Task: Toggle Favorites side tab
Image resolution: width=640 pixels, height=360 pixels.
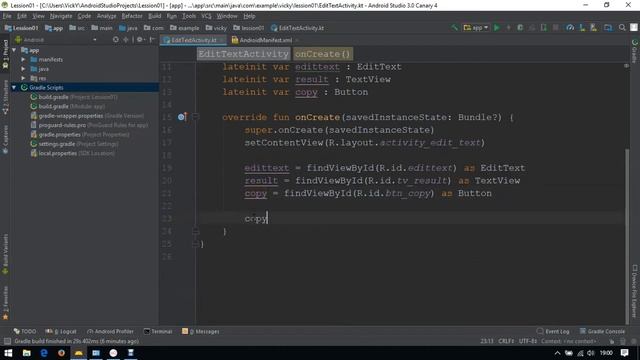Action: point(5,303)
